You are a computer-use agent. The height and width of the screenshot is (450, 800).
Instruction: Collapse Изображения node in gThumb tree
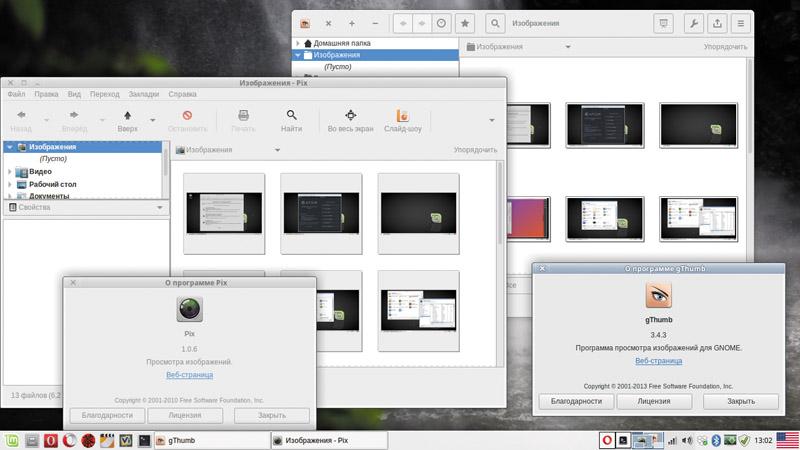pos(298,55)
